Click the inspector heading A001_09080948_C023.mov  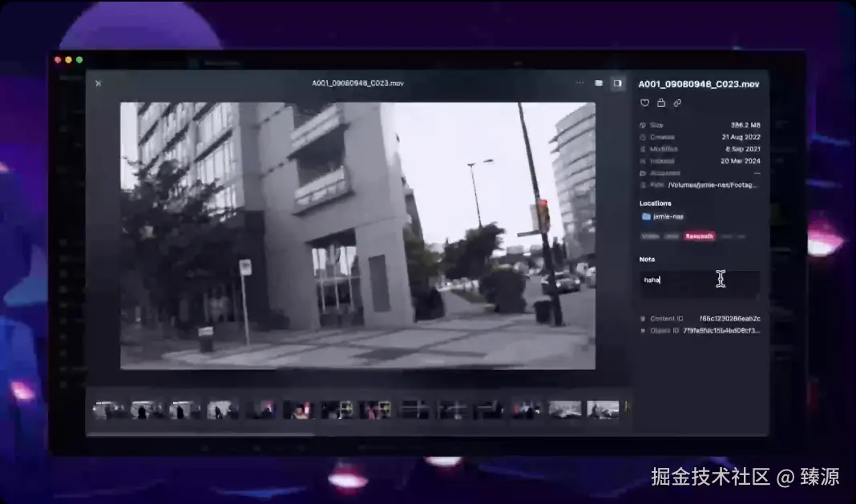(699, 84)
